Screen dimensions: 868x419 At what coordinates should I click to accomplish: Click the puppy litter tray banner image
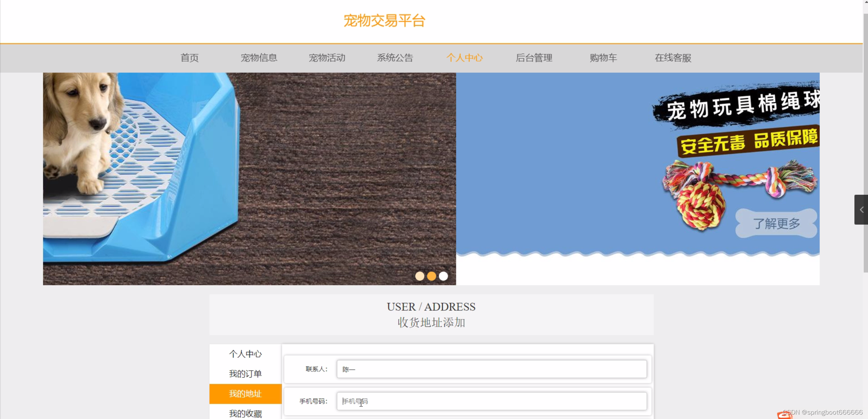249,179
